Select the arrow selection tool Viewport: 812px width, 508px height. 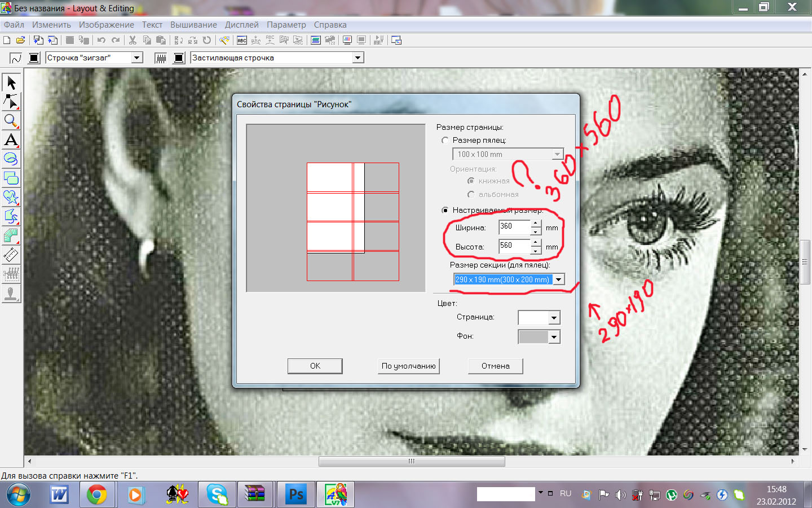tap(11, 82)
